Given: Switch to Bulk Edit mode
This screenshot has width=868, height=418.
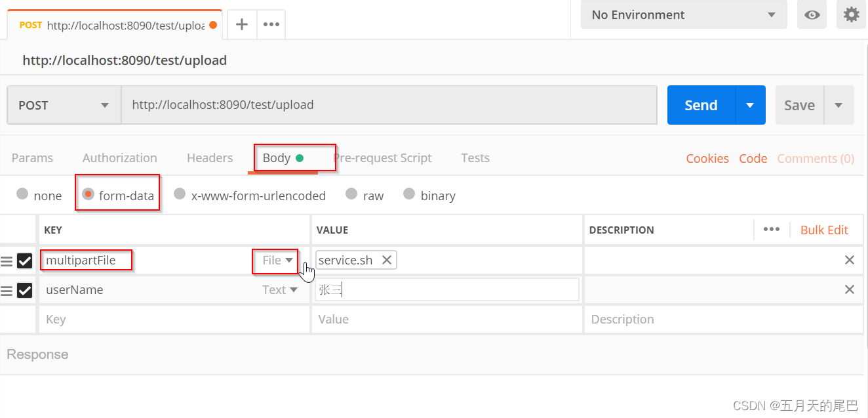Looking at the screenshot, I should [x=824, y=230].
